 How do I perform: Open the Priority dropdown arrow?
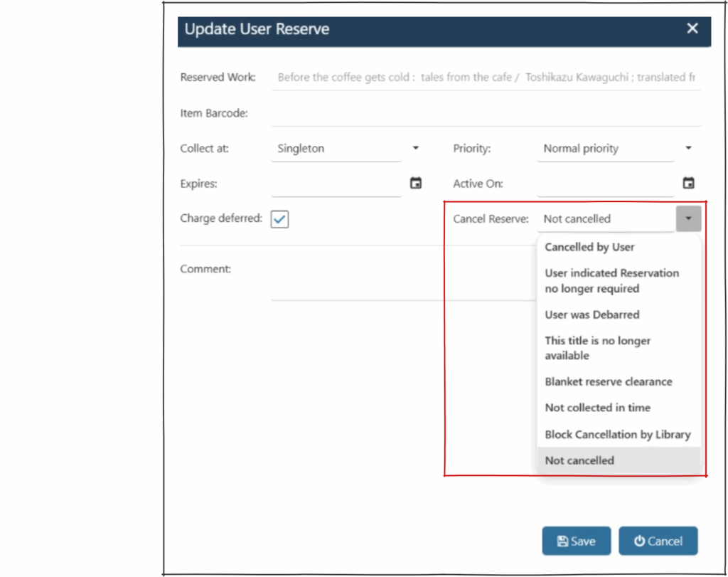click(x=688, y=149)
